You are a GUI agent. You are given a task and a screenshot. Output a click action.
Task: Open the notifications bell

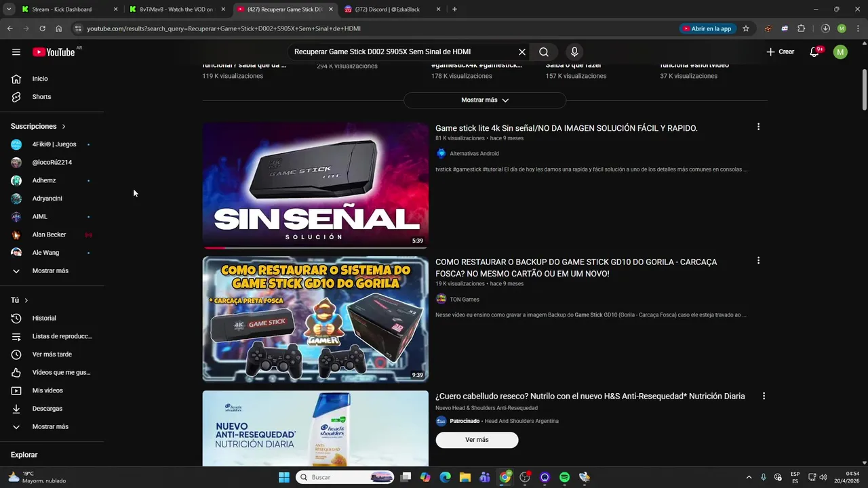815,52
